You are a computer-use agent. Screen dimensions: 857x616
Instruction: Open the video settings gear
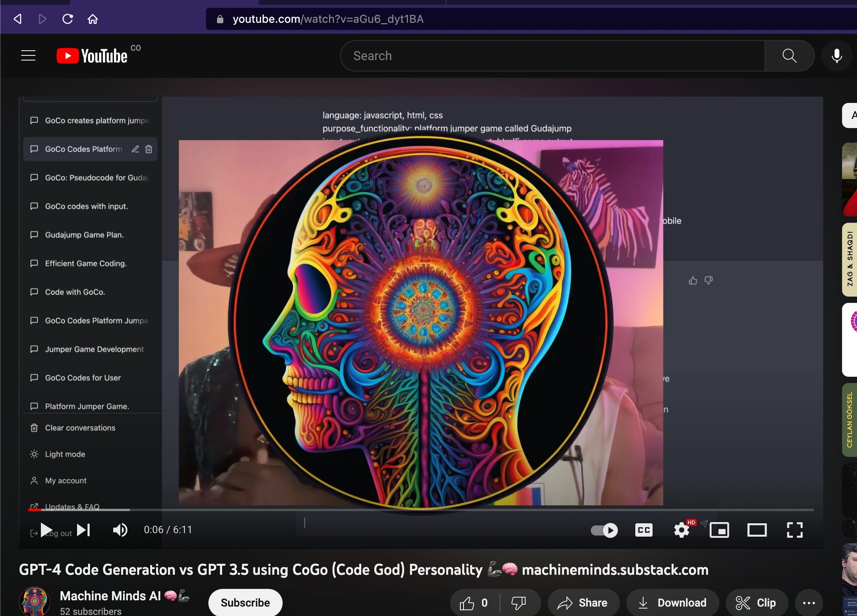(682, 530)
